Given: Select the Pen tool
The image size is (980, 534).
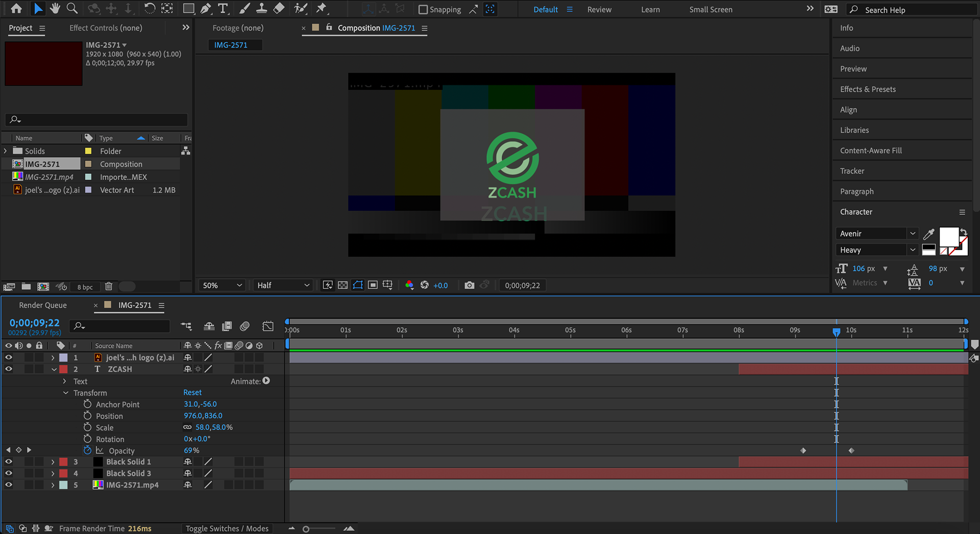Looking at the screenshot, I should [x=206, y=9].
